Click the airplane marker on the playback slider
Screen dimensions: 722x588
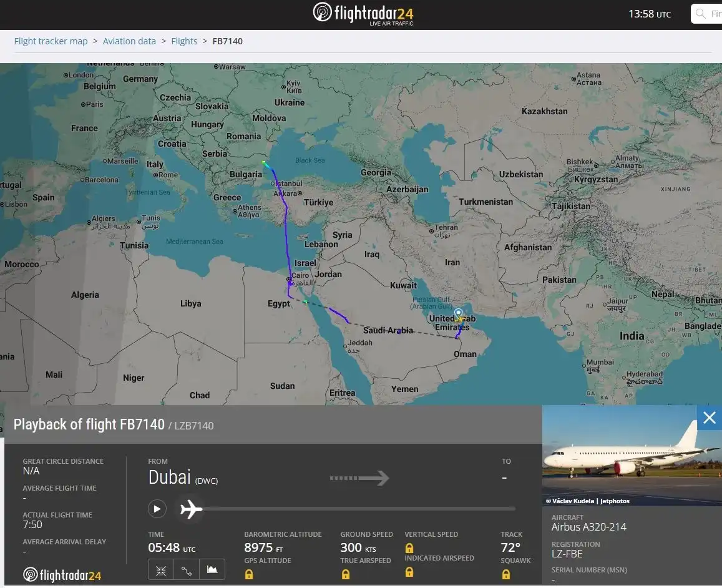(x=191, y=509)
